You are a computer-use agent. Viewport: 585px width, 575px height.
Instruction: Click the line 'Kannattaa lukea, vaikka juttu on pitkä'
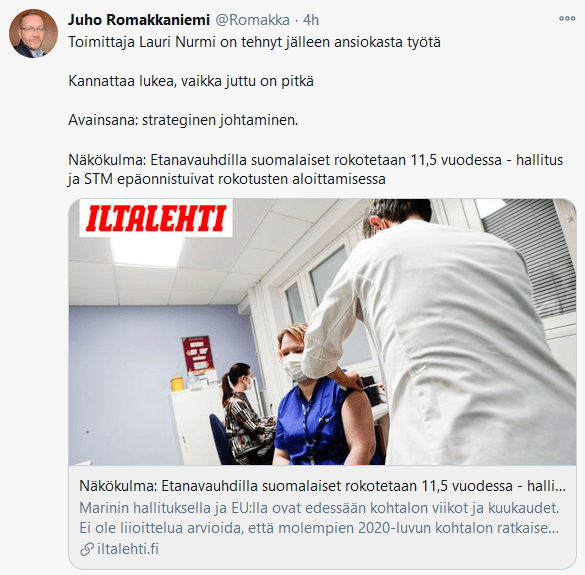[x=191, y=81]
